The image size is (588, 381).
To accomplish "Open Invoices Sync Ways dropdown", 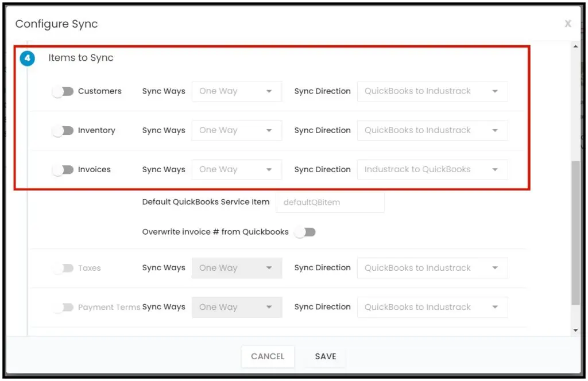I will tap(237, 170).
